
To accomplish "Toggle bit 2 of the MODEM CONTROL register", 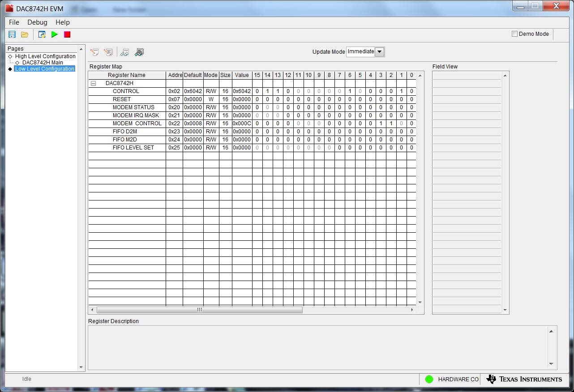I will click(x=391, y=124).
